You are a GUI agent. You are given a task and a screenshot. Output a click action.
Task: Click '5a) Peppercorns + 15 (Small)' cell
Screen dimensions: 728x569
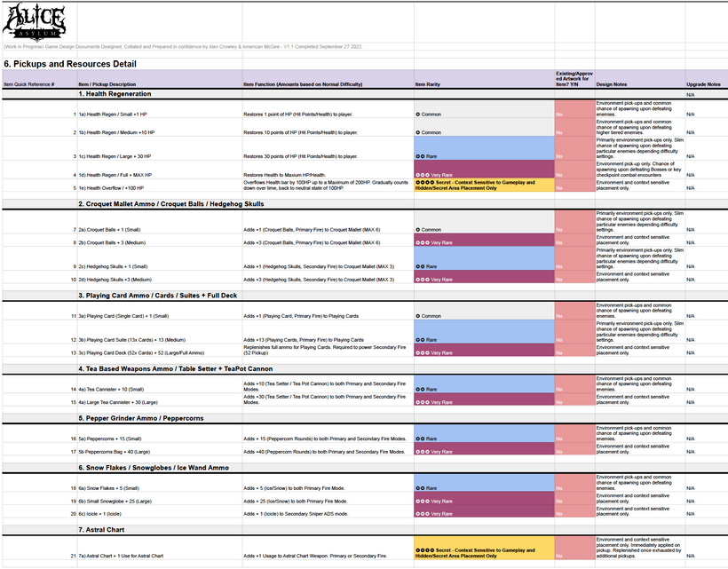(160, 433)
